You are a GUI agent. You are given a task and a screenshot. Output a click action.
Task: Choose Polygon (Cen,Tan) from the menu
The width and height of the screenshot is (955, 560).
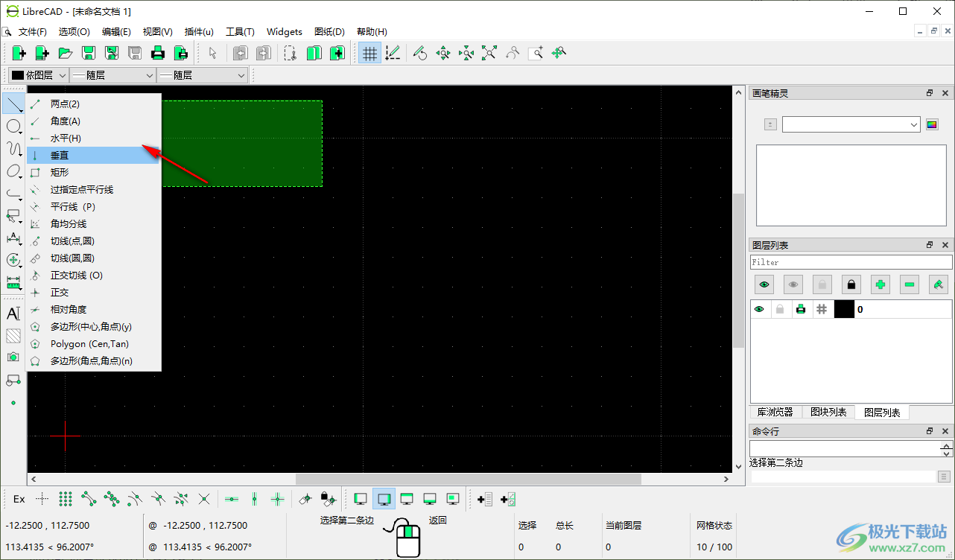tap(94, 344)
